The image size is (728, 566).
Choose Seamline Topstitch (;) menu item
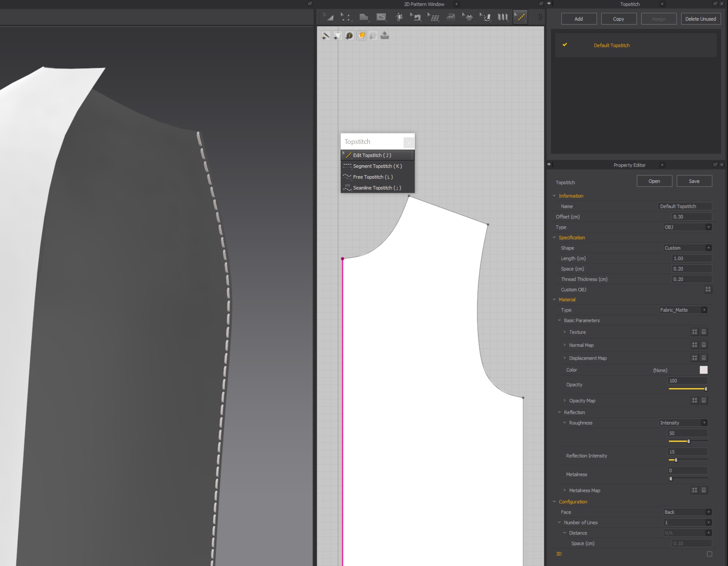(378, 188)
